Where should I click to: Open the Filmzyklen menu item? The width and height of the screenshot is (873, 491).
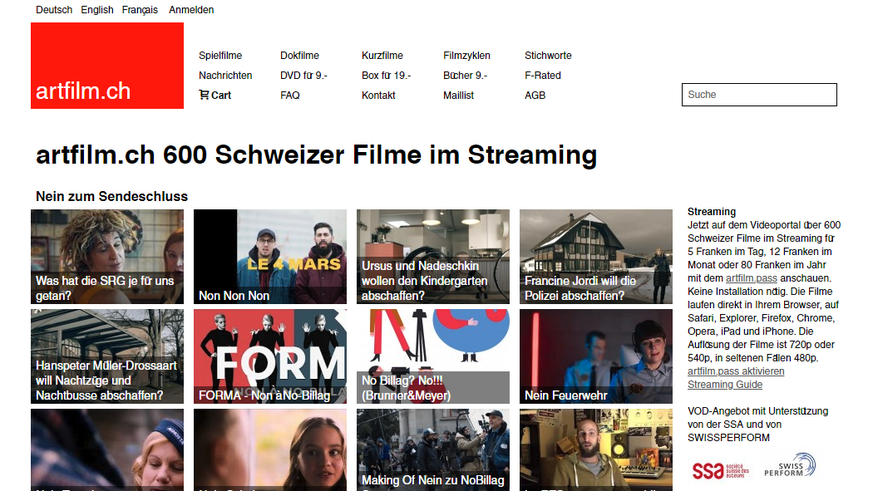coord(467,56)
